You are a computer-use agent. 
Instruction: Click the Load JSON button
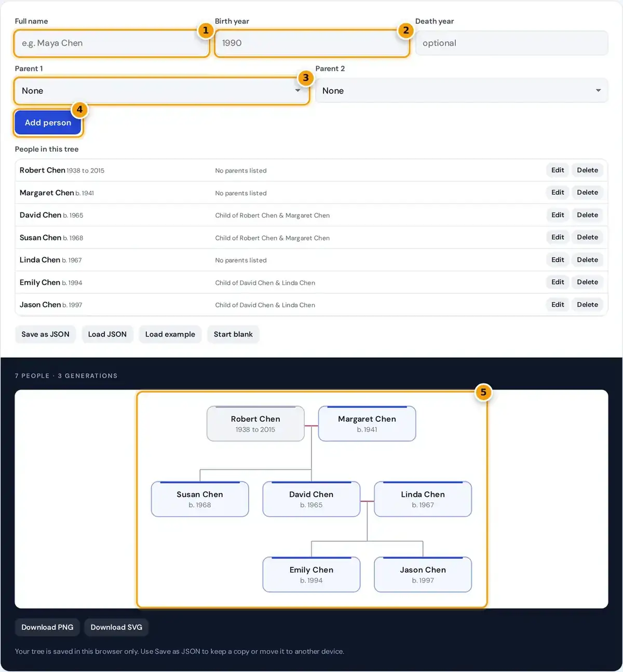pos(107,334)
